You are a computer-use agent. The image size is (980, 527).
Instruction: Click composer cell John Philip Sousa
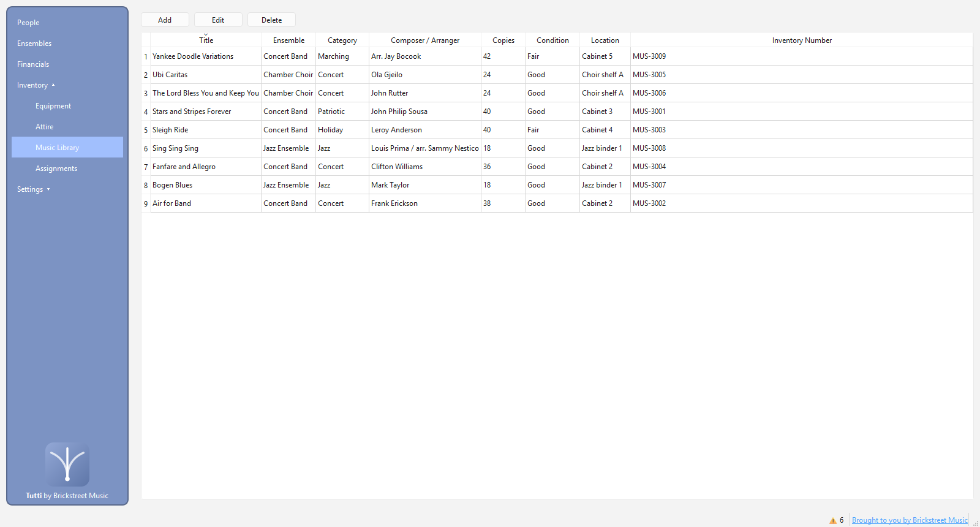(425, 112)
